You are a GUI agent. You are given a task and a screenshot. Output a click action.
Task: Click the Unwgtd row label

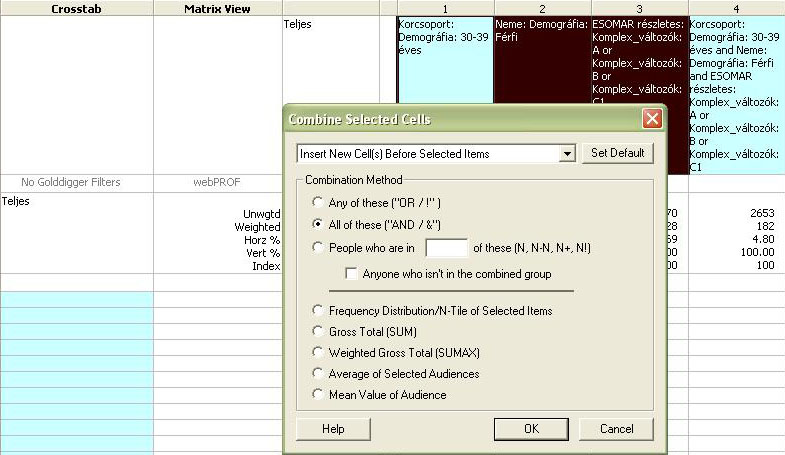point(261,214)
